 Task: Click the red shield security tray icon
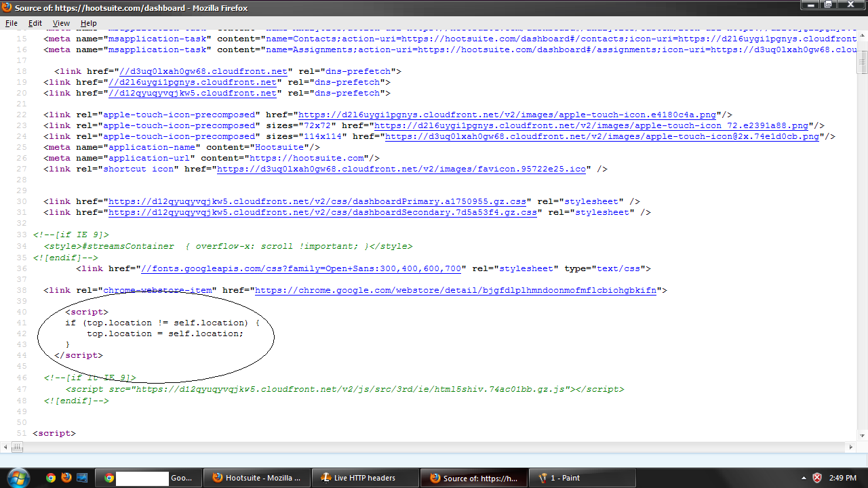point(817,478)
